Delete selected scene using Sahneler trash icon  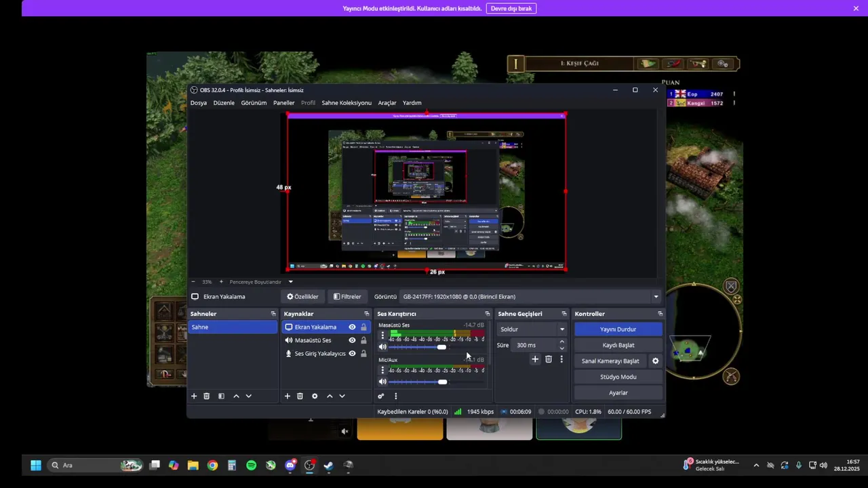point(207,396)
